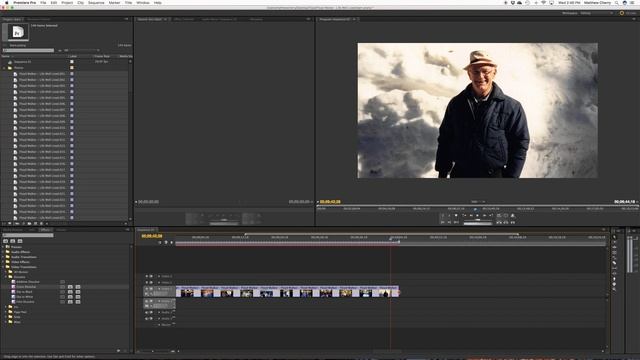Open the Workspace dropdown
Viewport: 640px width, 360px height.
click(597, 13)
